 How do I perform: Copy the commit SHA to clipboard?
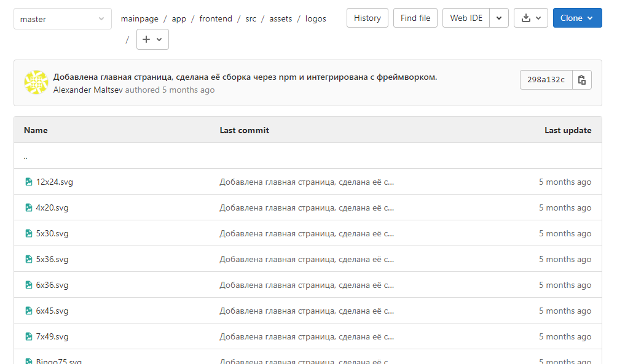coord(582,80)
